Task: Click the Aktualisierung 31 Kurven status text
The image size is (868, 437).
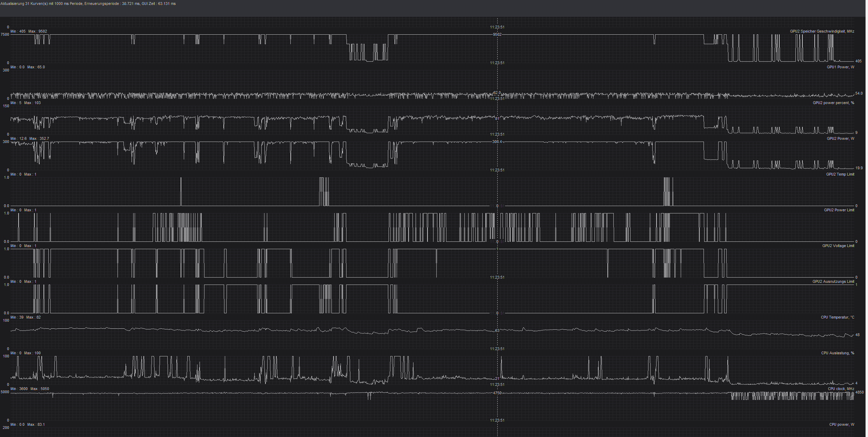Action: [x=88, y=4]
